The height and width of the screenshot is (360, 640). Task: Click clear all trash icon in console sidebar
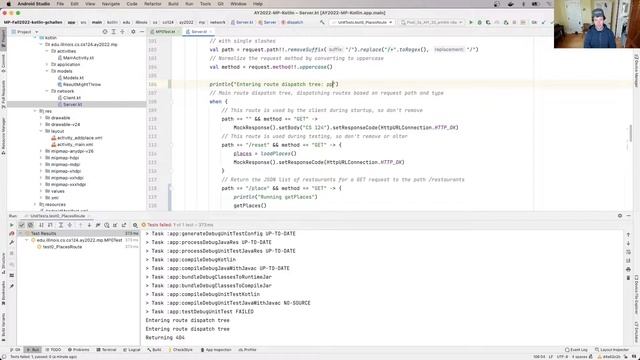pyautogui.click(x=628, y=278)
